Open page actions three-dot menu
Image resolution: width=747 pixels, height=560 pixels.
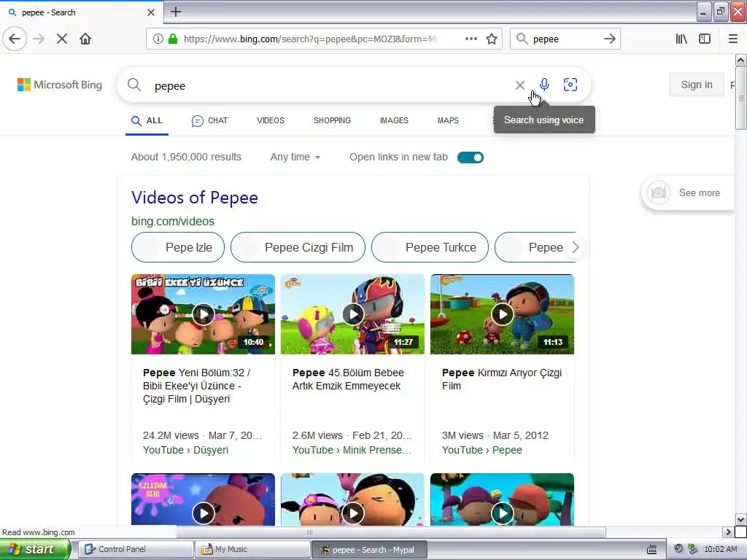tap(471, 39)
